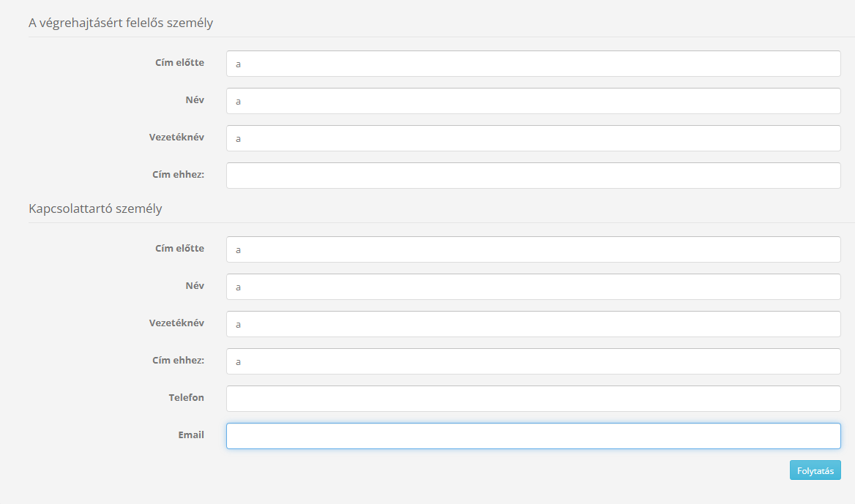Click the 'A végrehajtásért felelős személy' heading

[x=121, y=23]
